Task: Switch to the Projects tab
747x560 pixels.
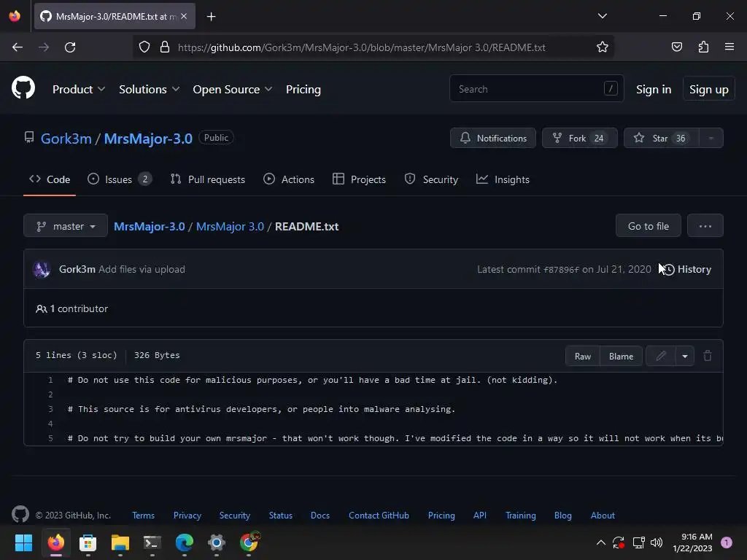Action: 359,179
